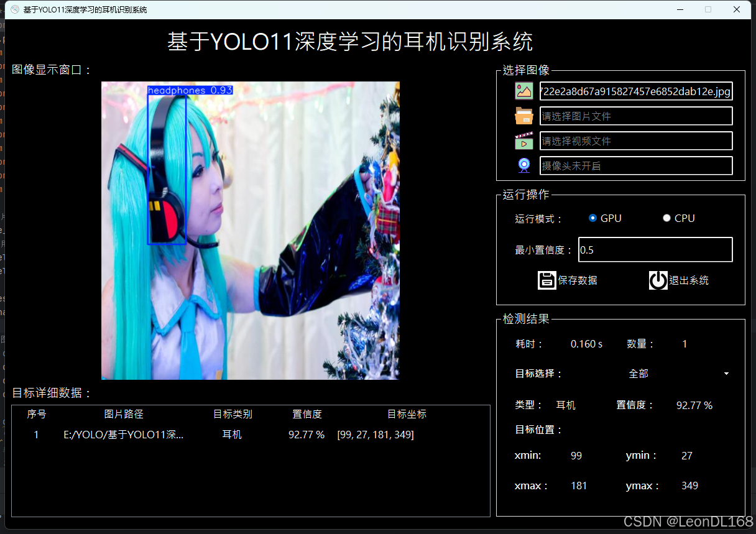Click the 目标类别 column header
Screen dimensions: 756x534
[x=233, y=414]
